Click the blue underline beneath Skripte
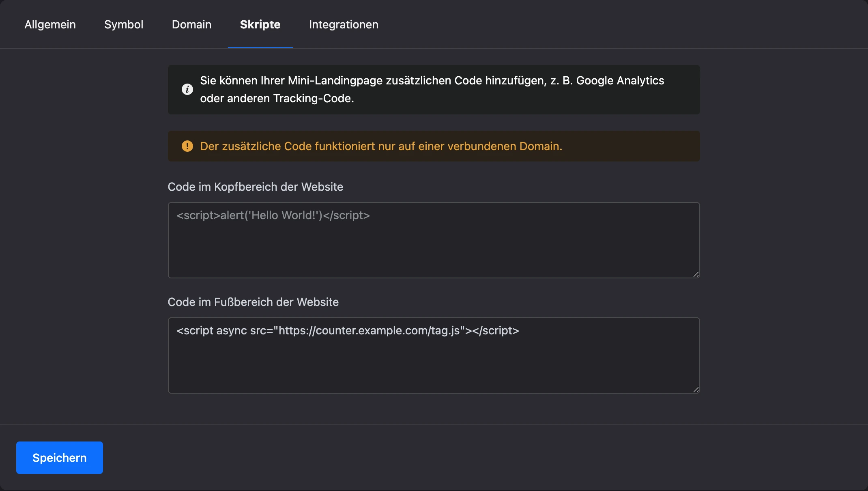The width and height of the screenshot is (868, 491). click(x=260, y=47)
